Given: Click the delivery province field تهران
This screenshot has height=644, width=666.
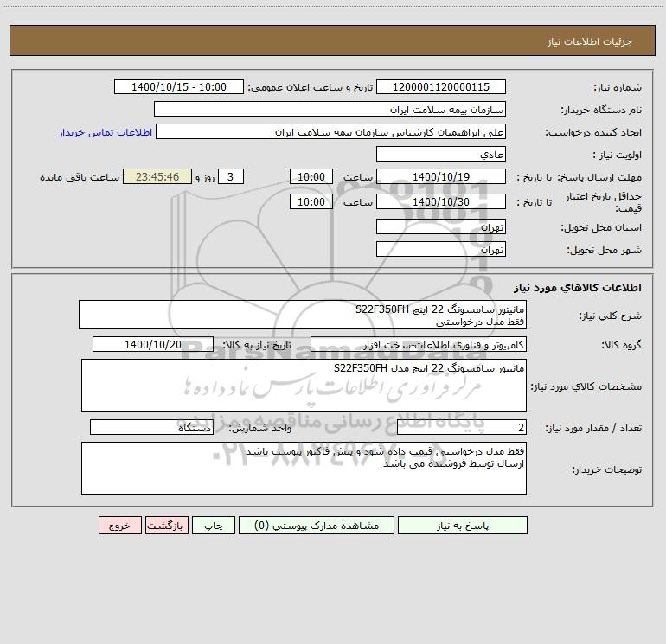Looking at the screenshot, I should (x=441, y=227).
